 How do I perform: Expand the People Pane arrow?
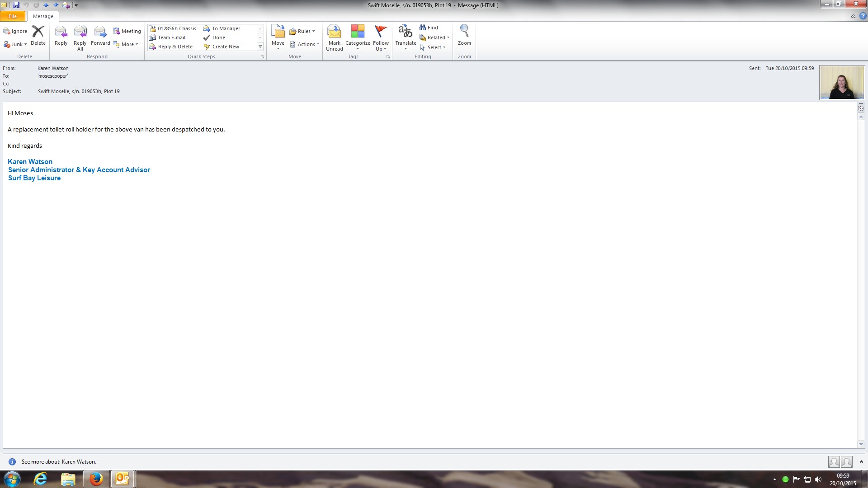pyautogui.click(x=861, y=462)
